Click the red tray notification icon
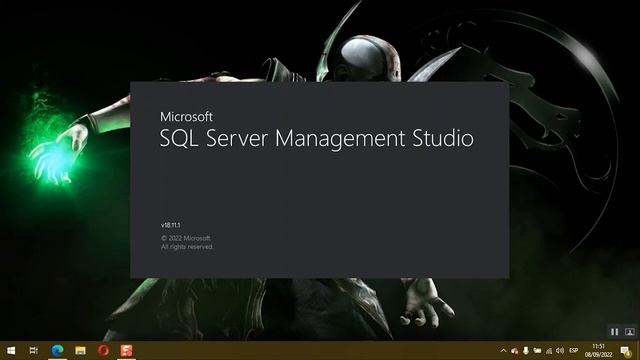This screenshot has width=640, height=360. tap(515, 351)
